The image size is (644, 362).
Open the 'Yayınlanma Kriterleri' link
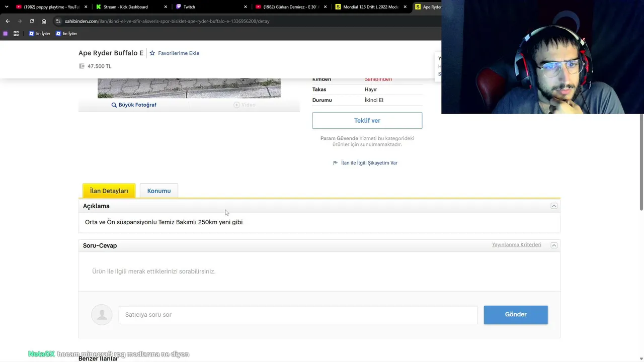pyautogui.click(x=517, y=245)
